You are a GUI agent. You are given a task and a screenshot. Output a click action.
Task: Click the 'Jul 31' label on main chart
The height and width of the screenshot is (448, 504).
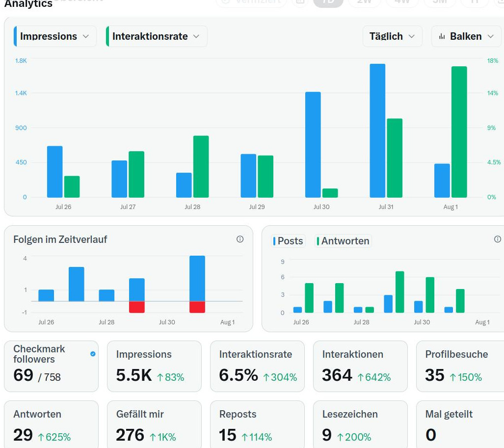coord(386,207)
